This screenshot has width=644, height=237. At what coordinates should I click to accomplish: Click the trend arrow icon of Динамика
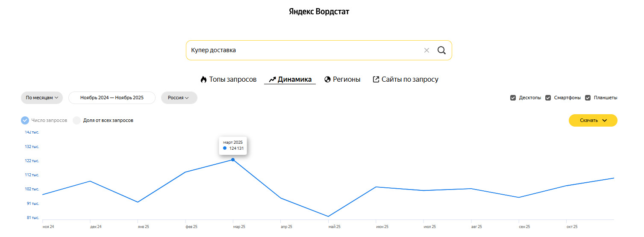272,80
